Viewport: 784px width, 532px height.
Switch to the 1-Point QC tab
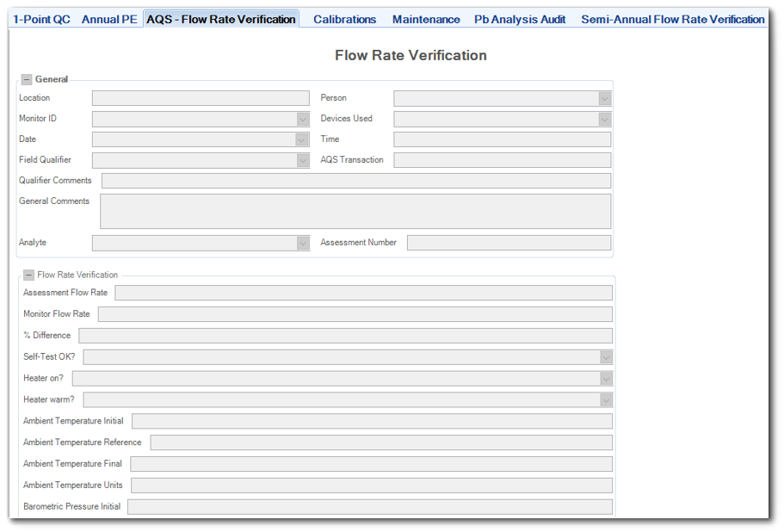click(x=40, y=18)
